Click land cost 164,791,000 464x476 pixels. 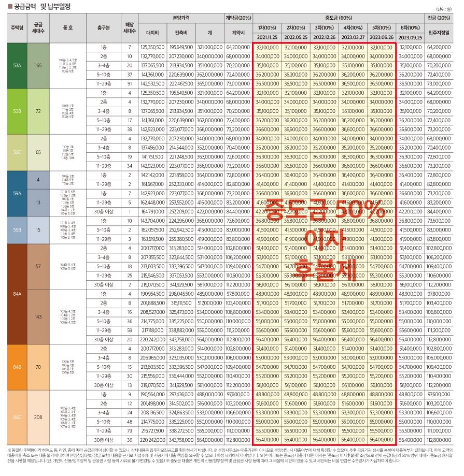(152, 212)
